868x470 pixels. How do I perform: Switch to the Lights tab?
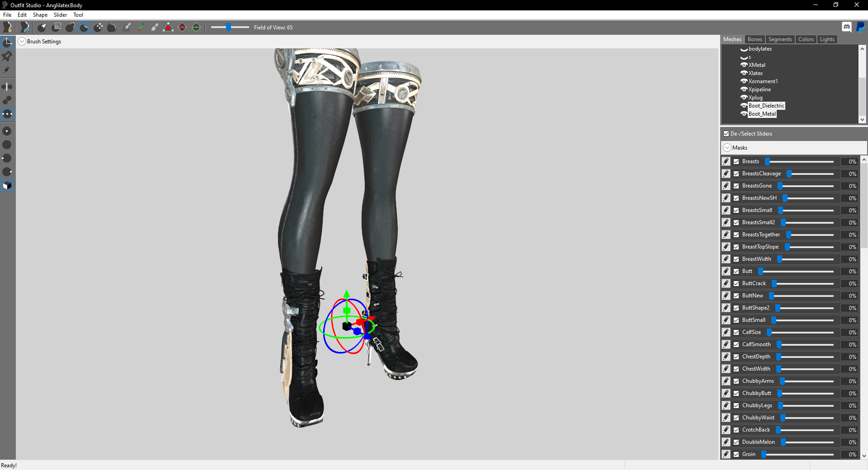tap(827, 39)
